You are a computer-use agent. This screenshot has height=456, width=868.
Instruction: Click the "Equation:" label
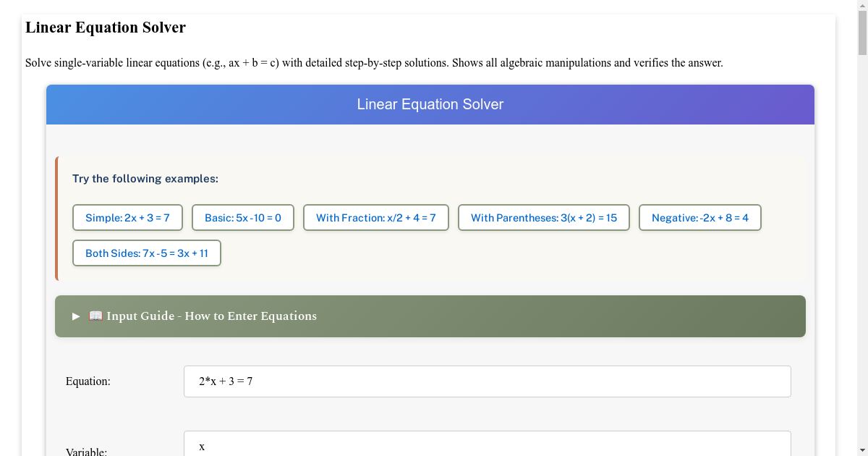[88, 381]
